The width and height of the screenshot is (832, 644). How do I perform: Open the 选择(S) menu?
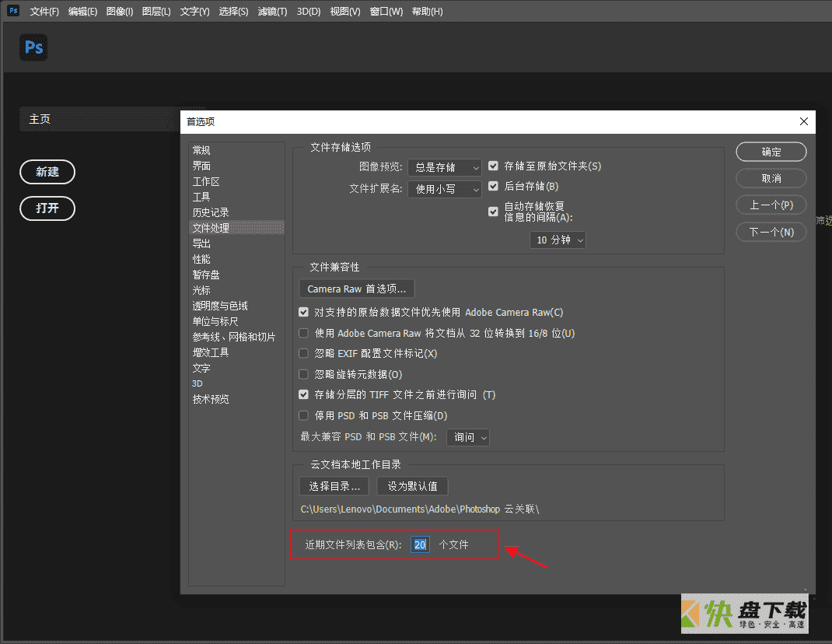point(233,11)
